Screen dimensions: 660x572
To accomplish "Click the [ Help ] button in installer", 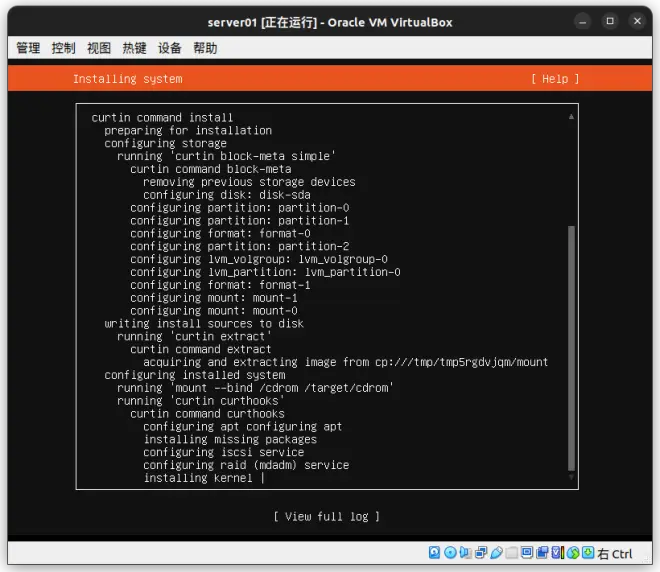I will (555, 79).
